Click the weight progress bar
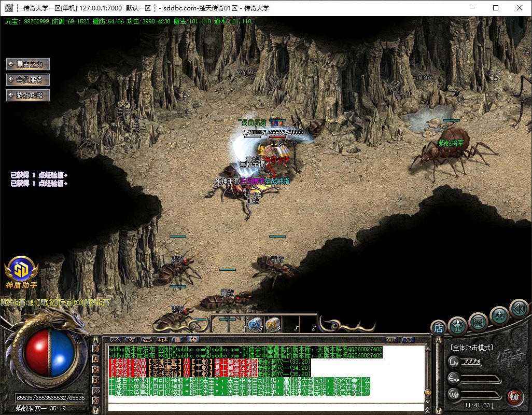Viewport: 532px width, 415px height. (481, 395)
